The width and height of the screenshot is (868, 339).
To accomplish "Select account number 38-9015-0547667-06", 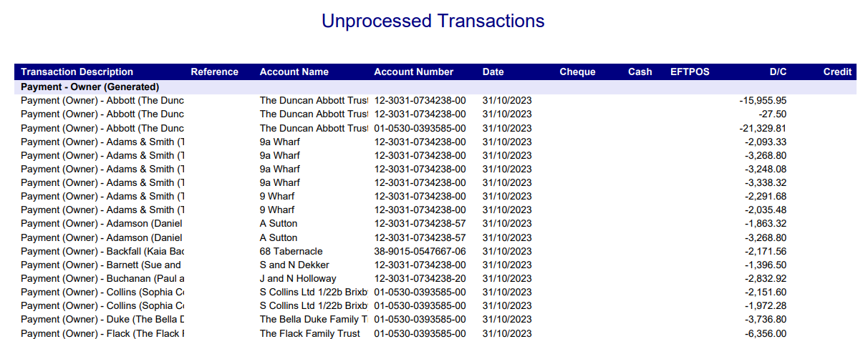I will [x=420, y=251].
